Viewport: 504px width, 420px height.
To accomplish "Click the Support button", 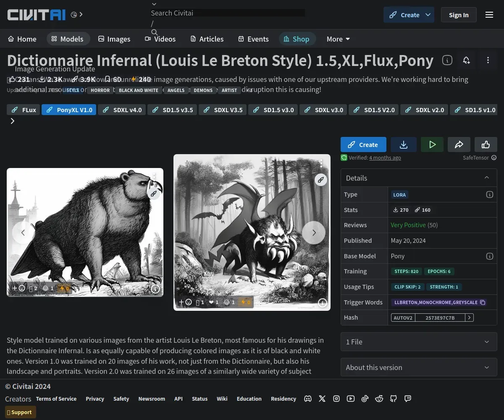I will (21, 412).
